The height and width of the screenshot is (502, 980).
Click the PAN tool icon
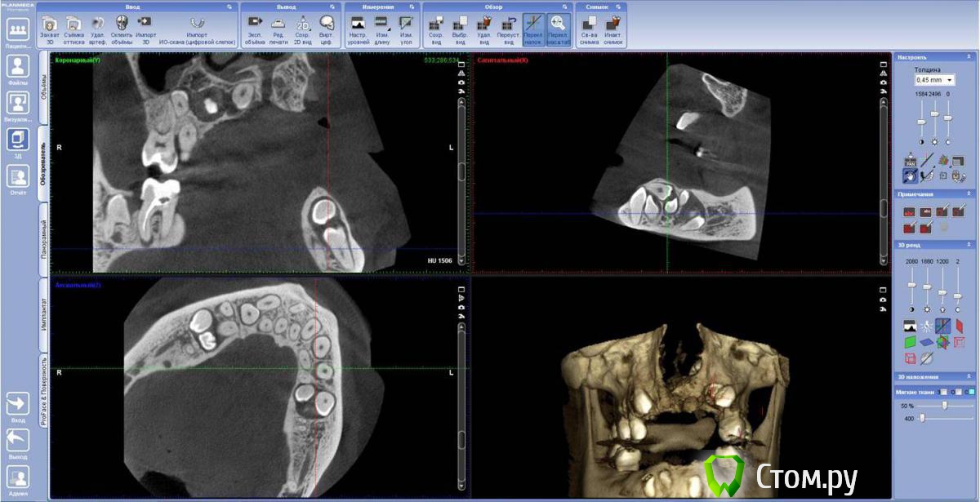pos(910,161)
